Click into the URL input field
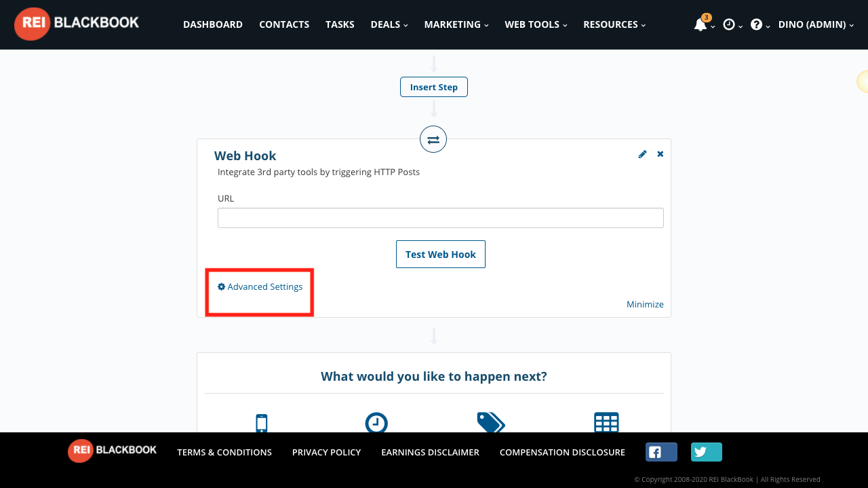This screenshot has height=488, width=868. point(441,218)
